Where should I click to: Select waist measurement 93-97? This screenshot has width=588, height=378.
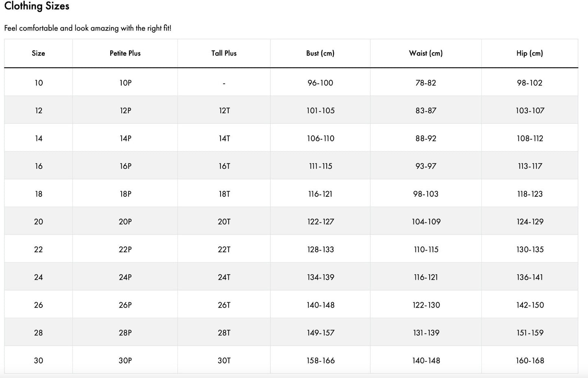point(426,166)
